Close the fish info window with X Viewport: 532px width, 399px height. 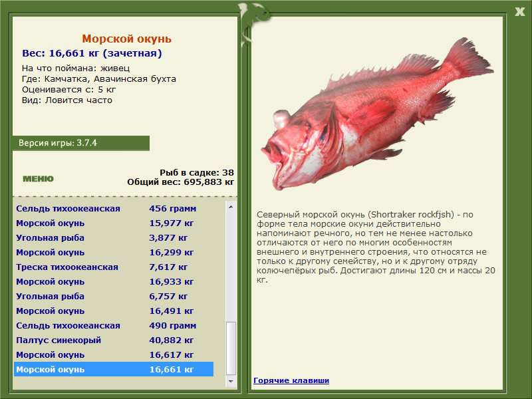click(519, 12)
